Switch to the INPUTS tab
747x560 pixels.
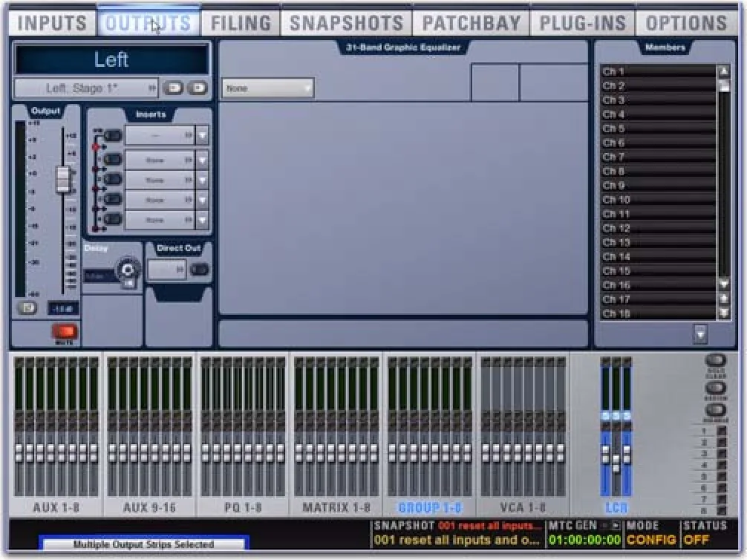(x=52, y=23)
